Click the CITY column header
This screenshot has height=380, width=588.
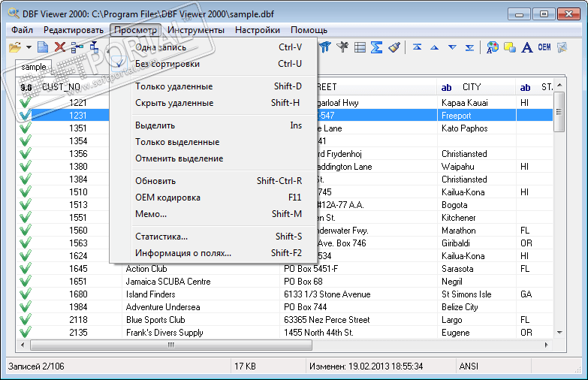click(x=472, y=87)
